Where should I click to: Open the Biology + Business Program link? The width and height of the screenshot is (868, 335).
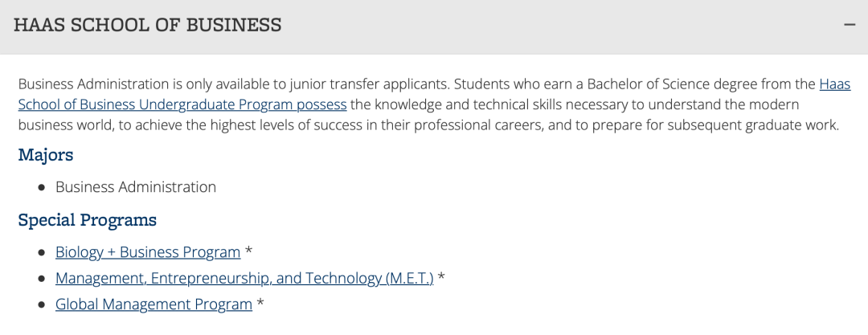pyautogui.click(x=148, y=252)
